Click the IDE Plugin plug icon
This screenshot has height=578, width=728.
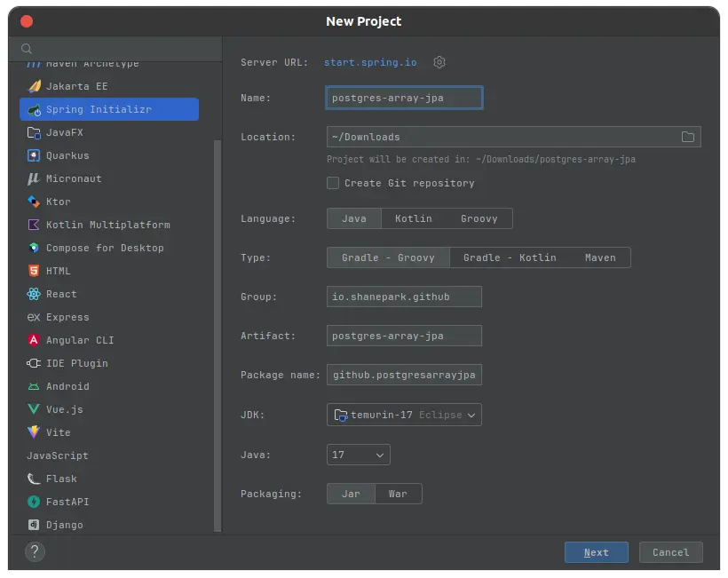coord(34,363)
